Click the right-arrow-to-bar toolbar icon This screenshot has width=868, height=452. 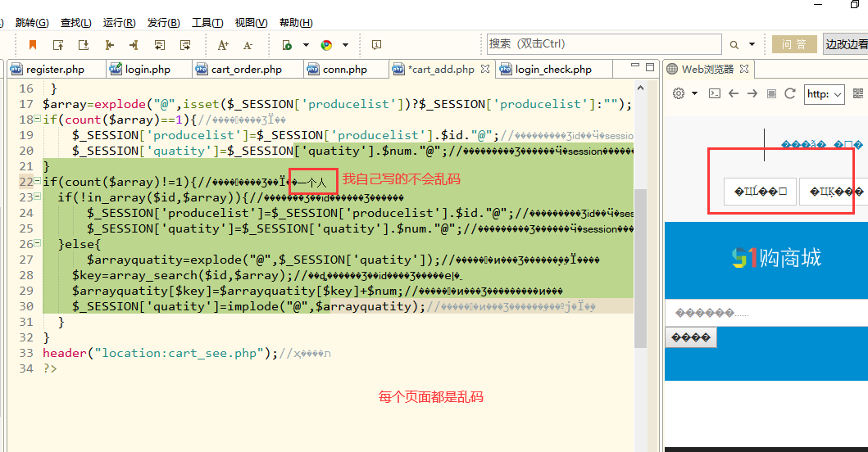[134, 45]
